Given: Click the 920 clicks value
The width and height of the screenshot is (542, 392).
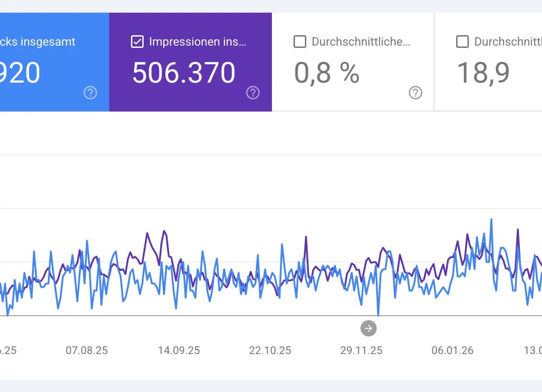Looking at the screenshot, I should pyautogui.click(x=20, y=73).
